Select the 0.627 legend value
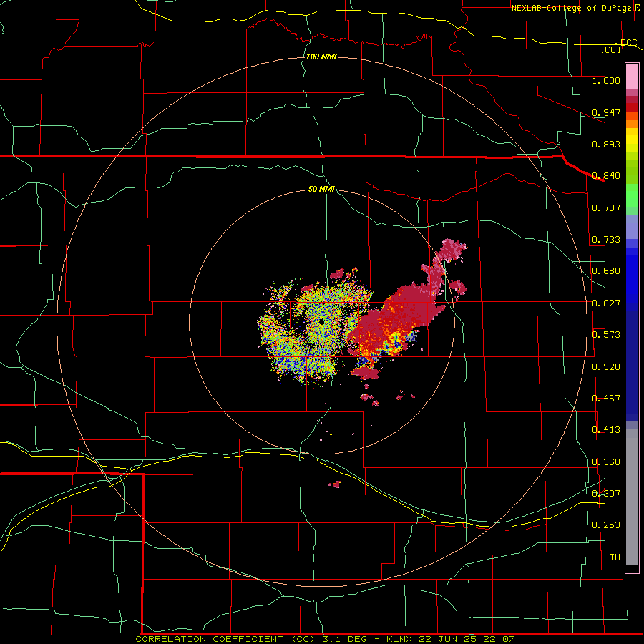 [x=606, y=303]
